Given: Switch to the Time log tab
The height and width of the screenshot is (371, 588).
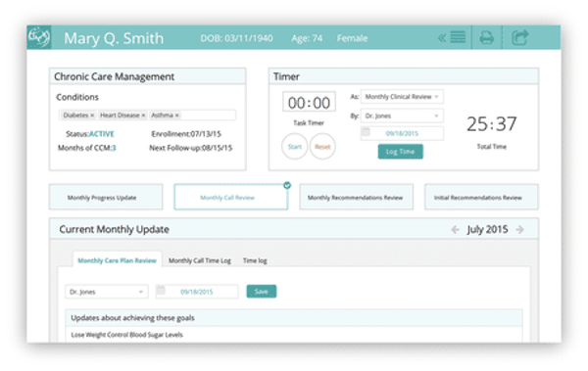Looking at the screenshot, I should pyautogui.click(x=255, y=260).
